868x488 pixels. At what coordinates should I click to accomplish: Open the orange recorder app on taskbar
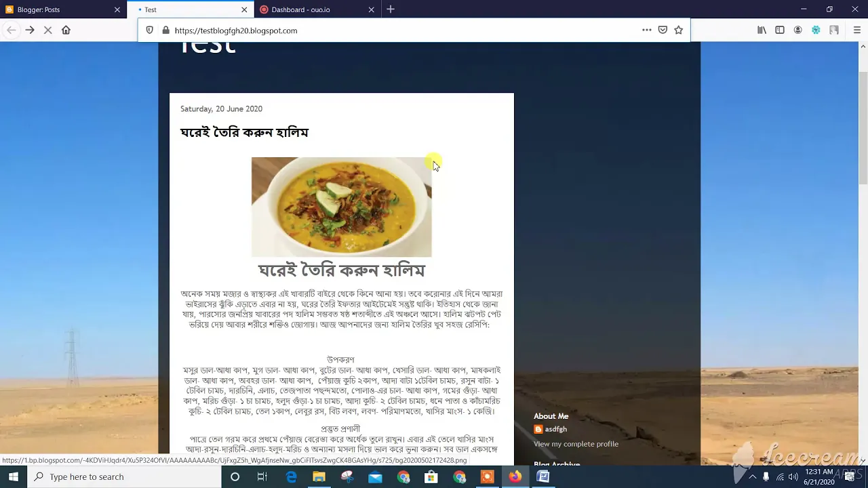pyautogui.click(x=487, y=476)
